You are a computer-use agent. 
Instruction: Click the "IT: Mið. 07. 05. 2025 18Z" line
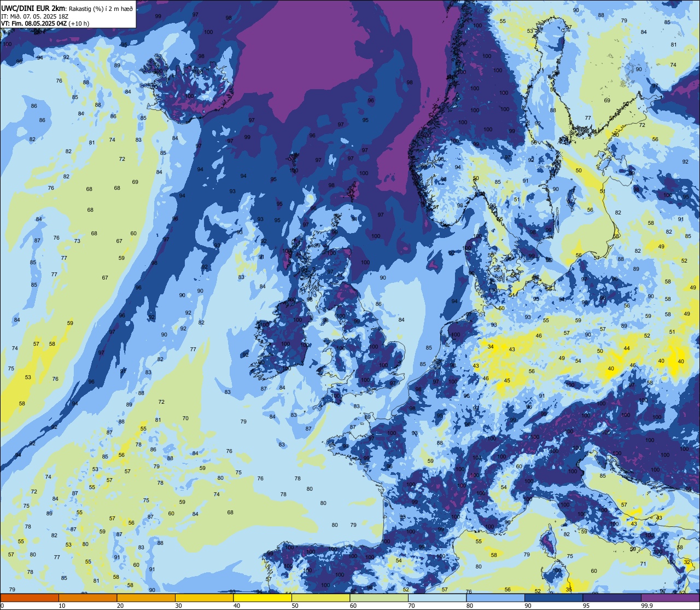[x=35, y=15]
